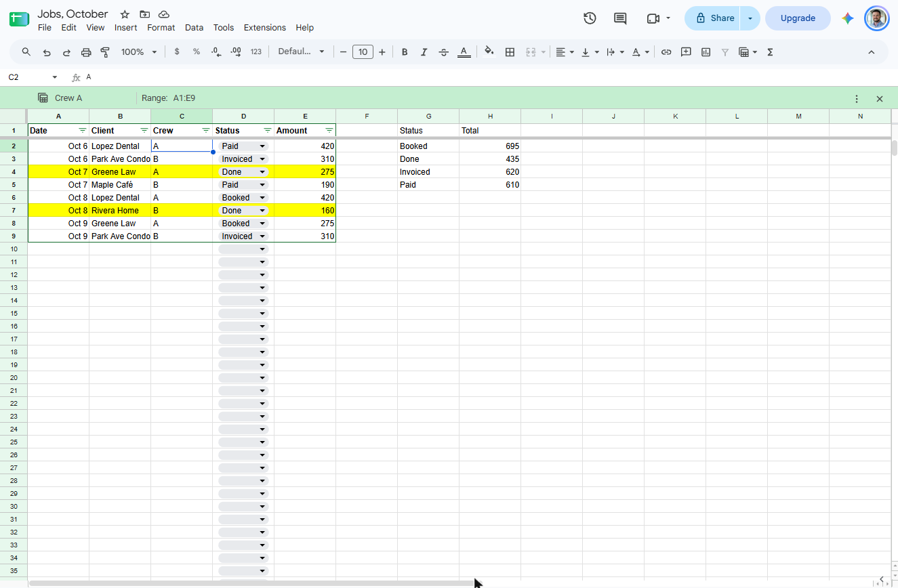The height and width of the screenshot is (588, 898).
Task: Open the Share options arrow
Action: point(750,18)
